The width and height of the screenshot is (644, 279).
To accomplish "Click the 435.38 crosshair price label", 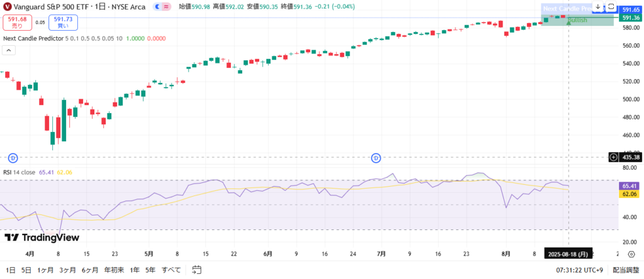I will coord(630,156).
